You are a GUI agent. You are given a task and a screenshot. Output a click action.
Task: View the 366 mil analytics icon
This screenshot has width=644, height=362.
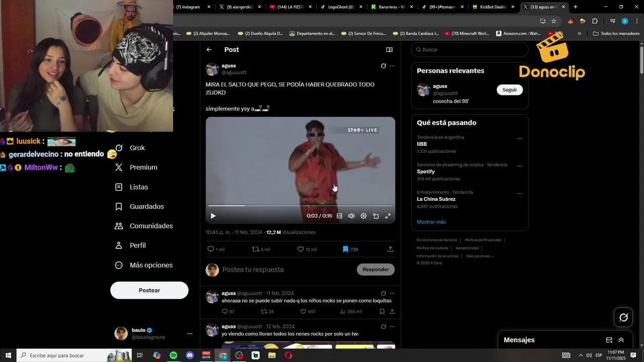click(343, 312)
